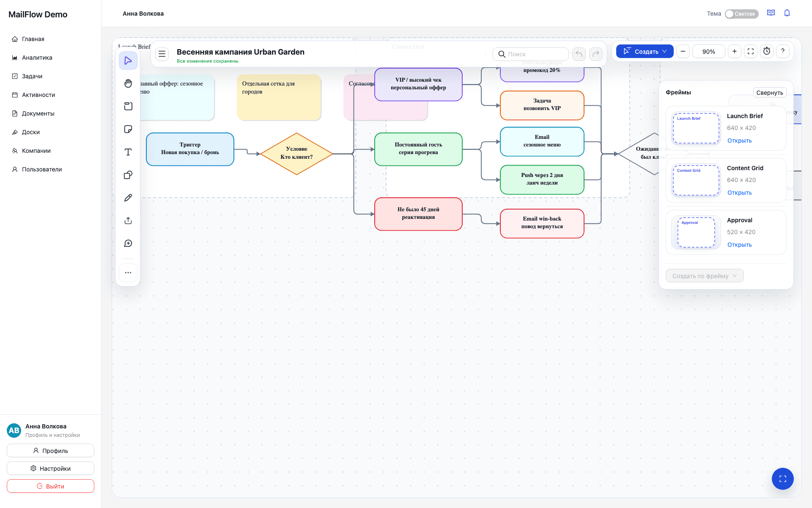Screen dimensions: 812x508
Task: Open the Создать dropdown button
Action: [645, 51]
